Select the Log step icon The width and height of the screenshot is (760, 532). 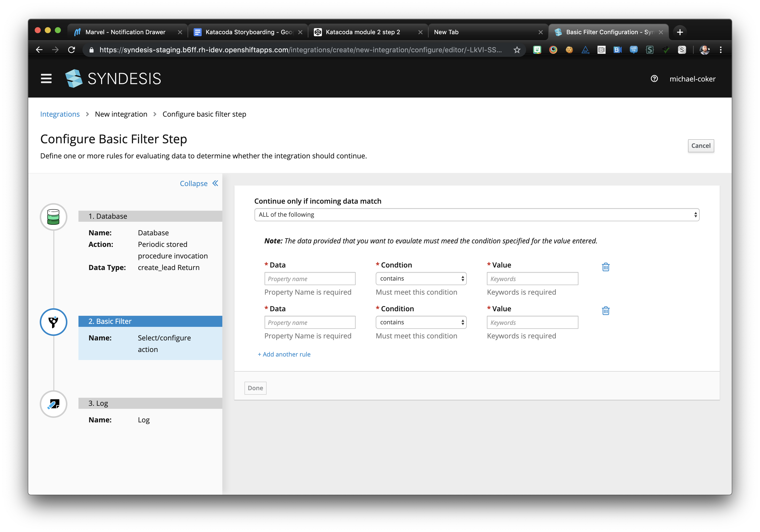(53, 404)
